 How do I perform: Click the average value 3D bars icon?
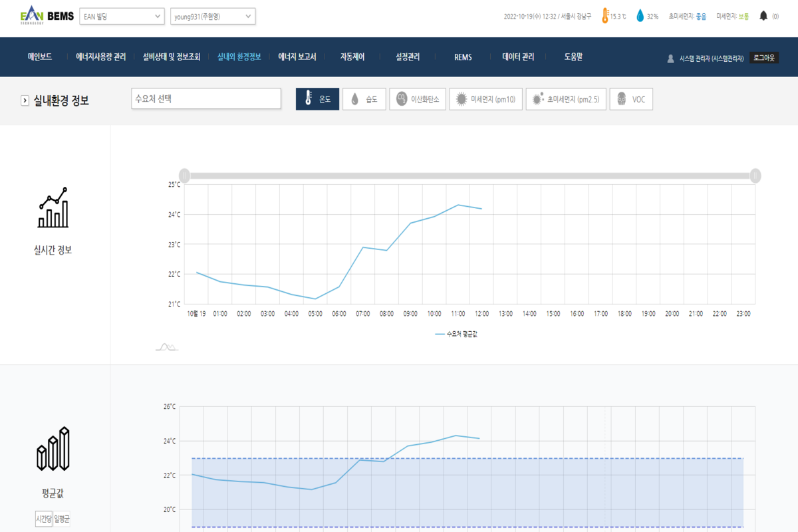click(x=53, y=449)
